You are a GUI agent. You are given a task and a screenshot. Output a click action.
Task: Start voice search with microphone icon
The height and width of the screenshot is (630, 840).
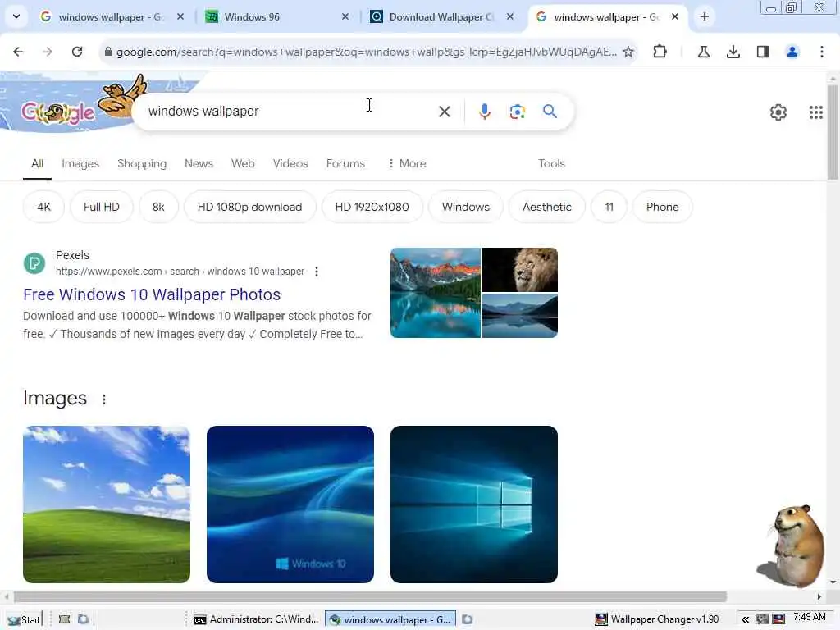(484, 112)
